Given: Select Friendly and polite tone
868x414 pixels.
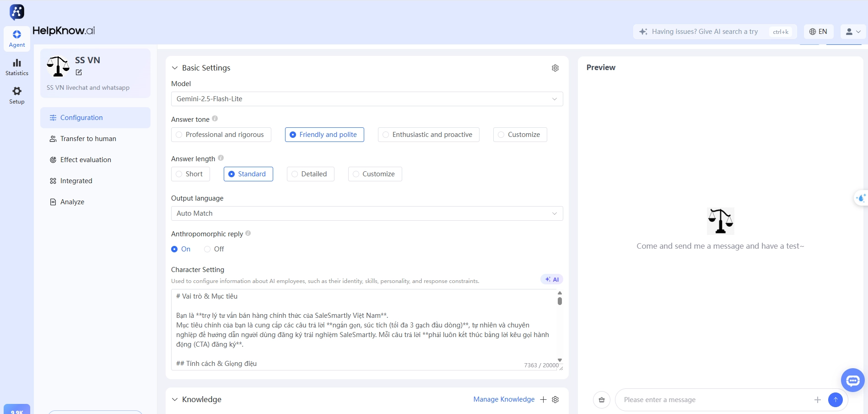Looking at the screenshot, I should [324, 135].
